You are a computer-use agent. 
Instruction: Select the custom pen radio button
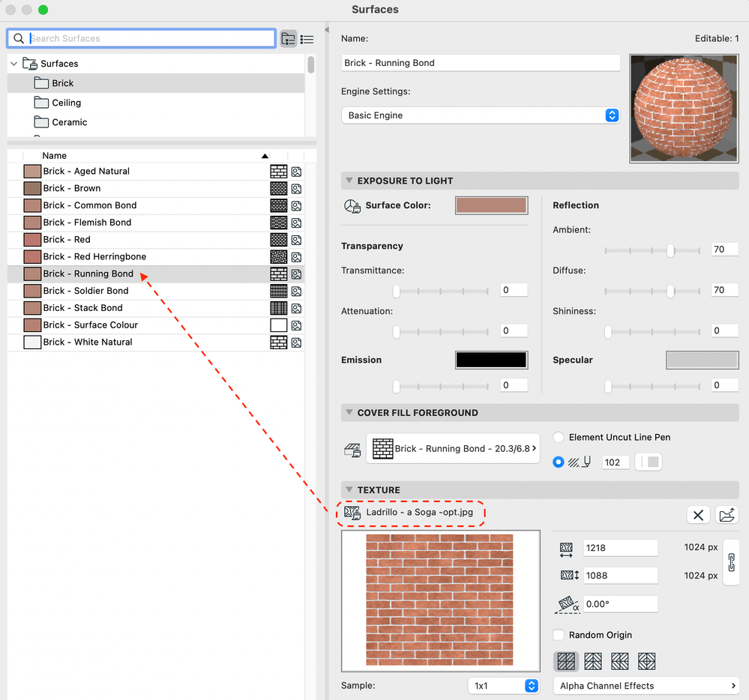[559, 462]
